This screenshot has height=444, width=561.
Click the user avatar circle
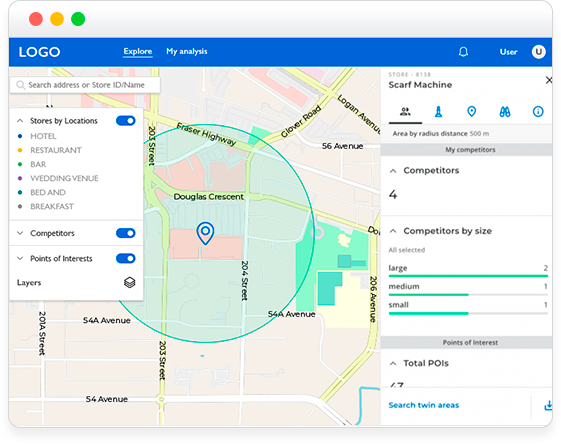(x=538, y=52)
